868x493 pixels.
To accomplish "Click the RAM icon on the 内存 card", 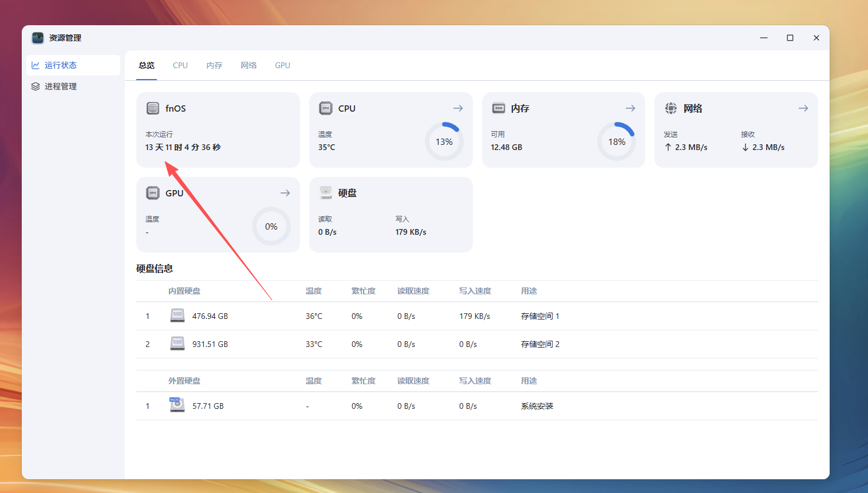I will tap(499, 108).
